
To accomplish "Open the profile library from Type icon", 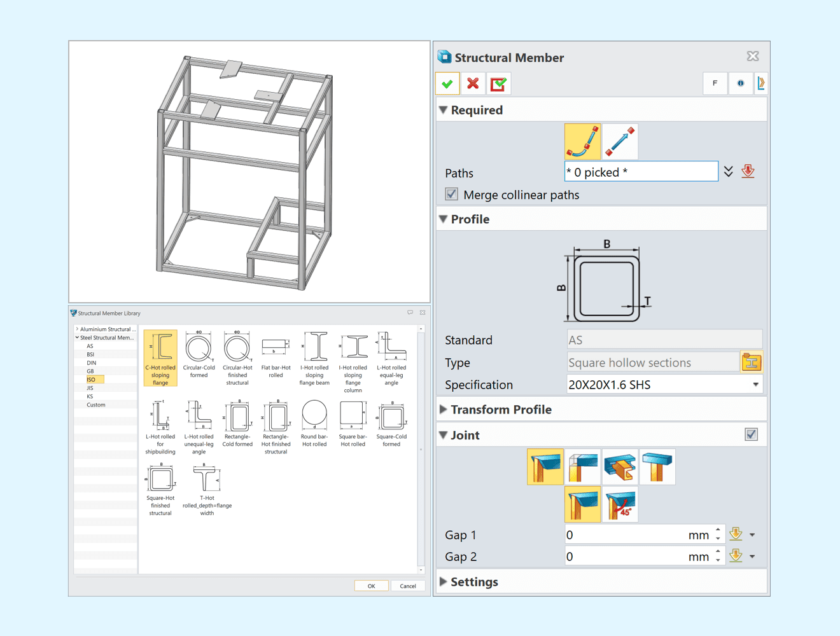I will 751,363.
